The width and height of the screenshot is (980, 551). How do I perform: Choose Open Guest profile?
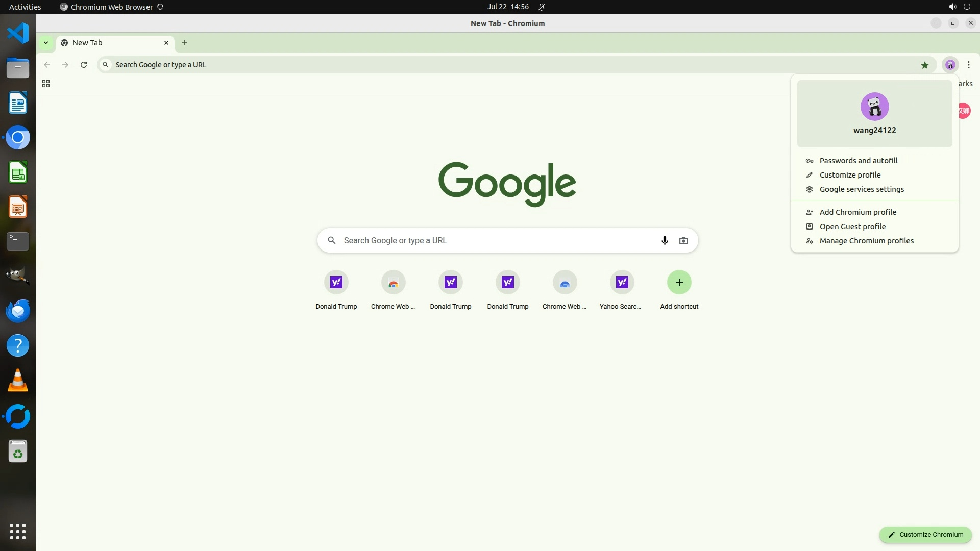(852, 227)
